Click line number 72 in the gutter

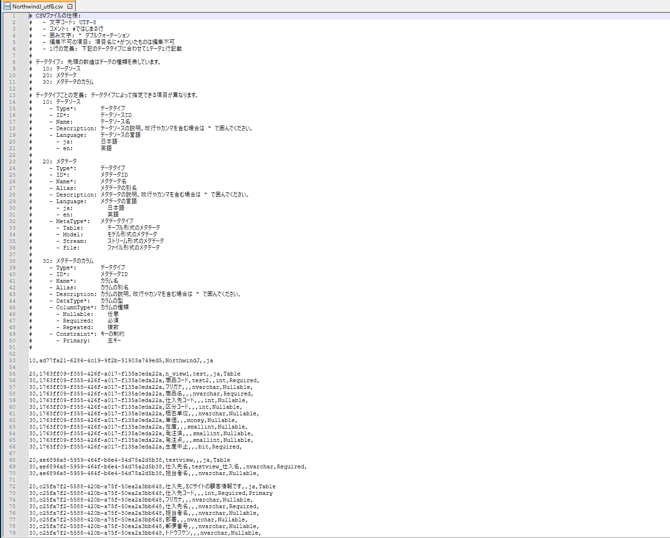[13, 486]
